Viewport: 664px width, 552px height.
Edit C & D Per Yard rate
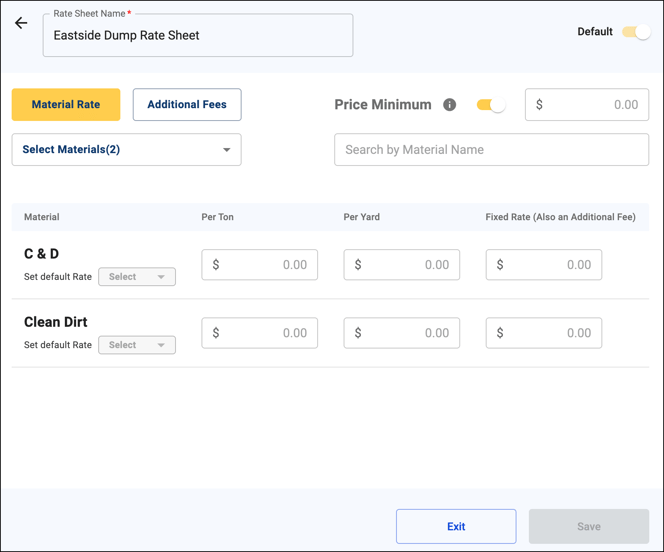click(x=402, y=265)
